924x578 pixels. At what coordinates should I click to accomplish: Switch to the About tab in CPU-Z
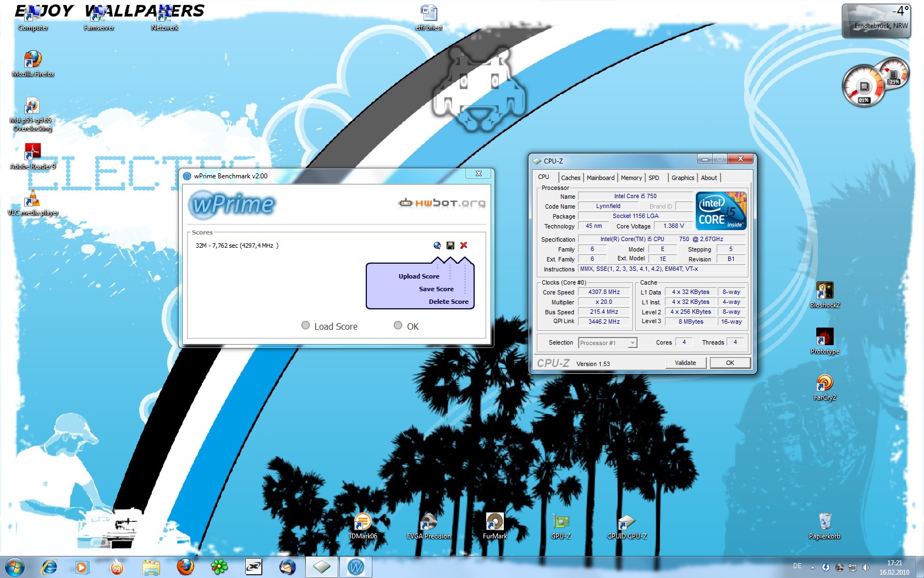(x=709, y=178)
